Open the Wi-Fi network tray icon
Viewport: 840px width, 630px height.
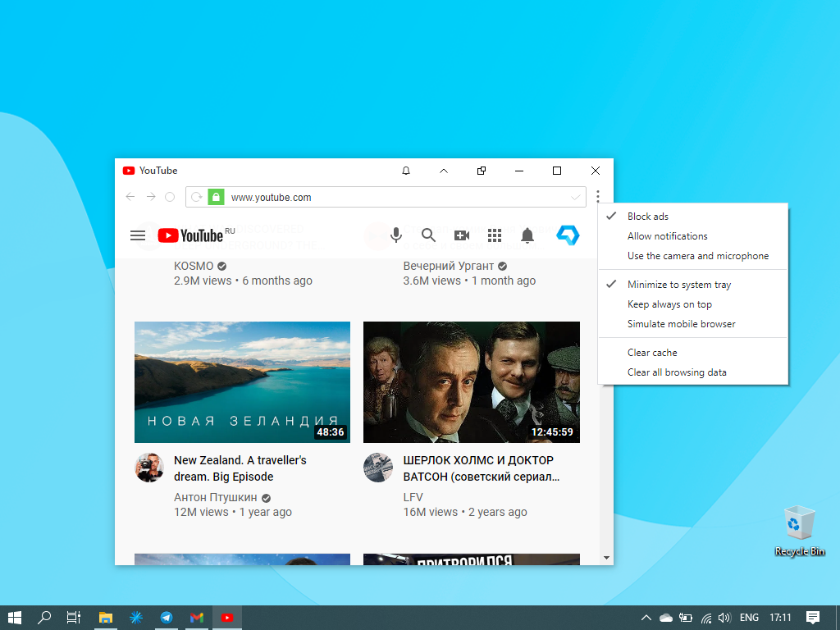pos(706,618)
